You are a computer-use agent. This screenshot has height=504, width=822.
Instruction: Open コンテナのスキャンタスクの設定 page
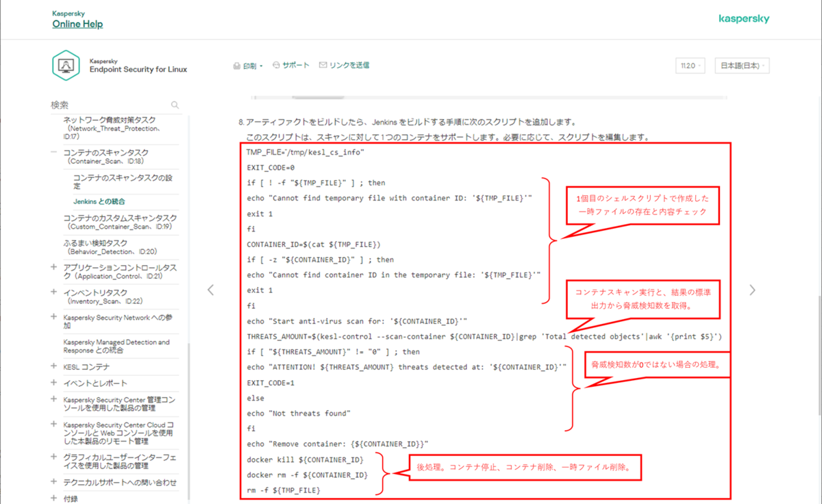[x=123, y=181]
